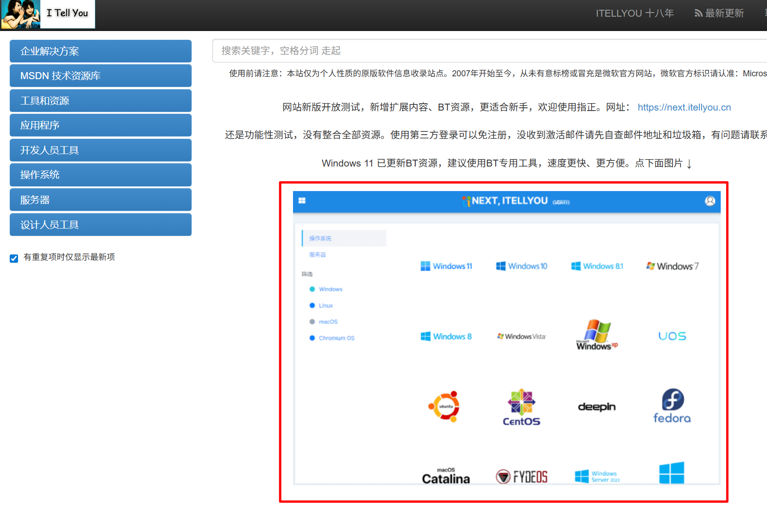Click the Windows 11 logo in preview
The image size is (767, 532).
point(446,266)
